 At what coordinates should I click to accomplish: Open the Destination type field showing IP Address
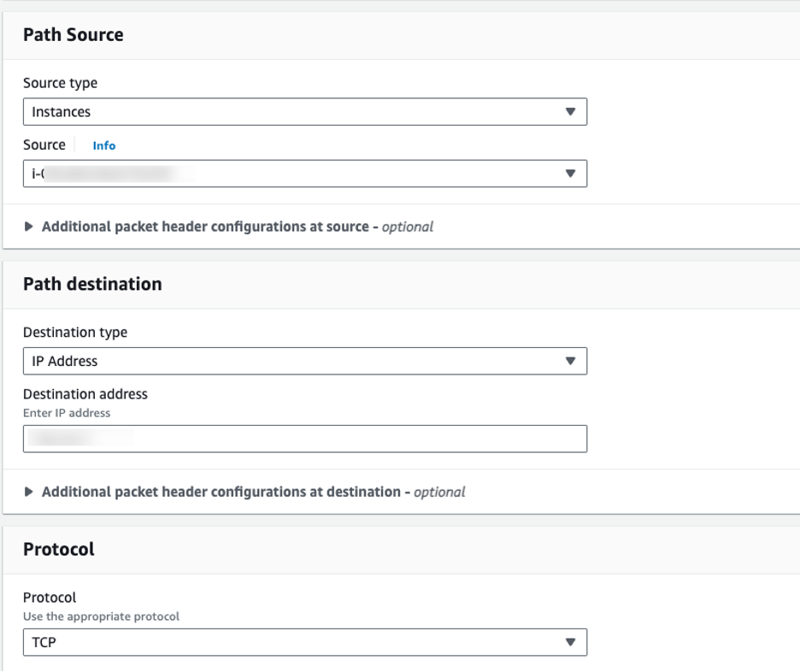291,361
